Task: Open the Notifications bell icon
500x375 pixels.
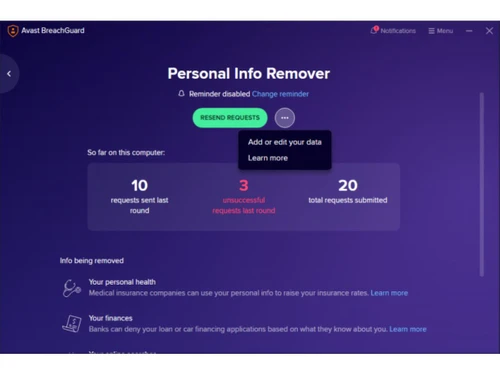Action: [x=374, y=30]
